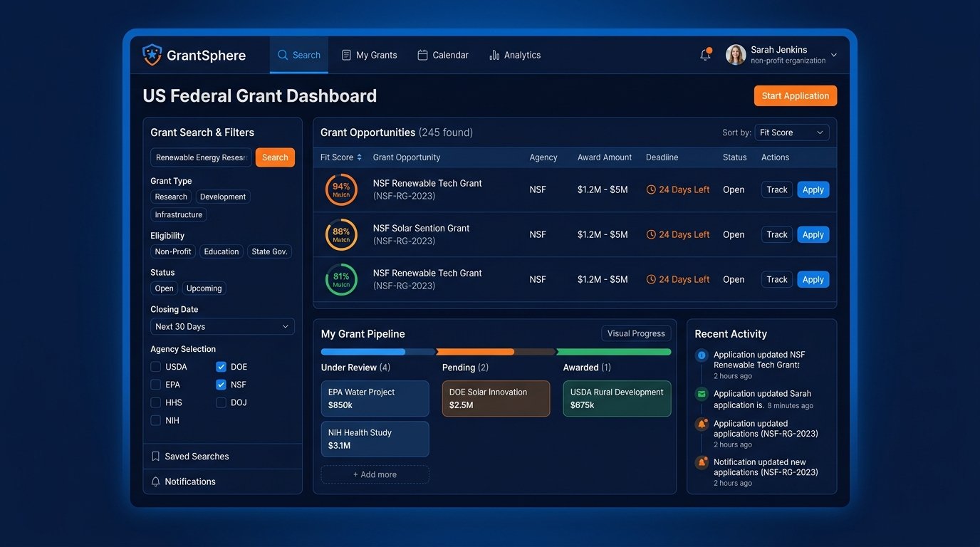Click the Start Application button
This screenshot has width=980, height=547.
(x=796, y=96)
